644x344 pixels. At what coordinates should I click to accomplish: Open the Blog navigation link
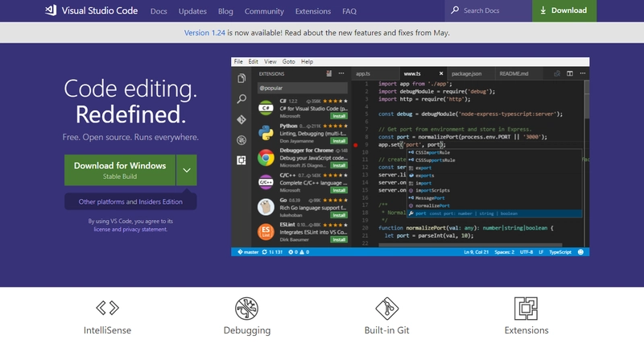tap(225, 11)
